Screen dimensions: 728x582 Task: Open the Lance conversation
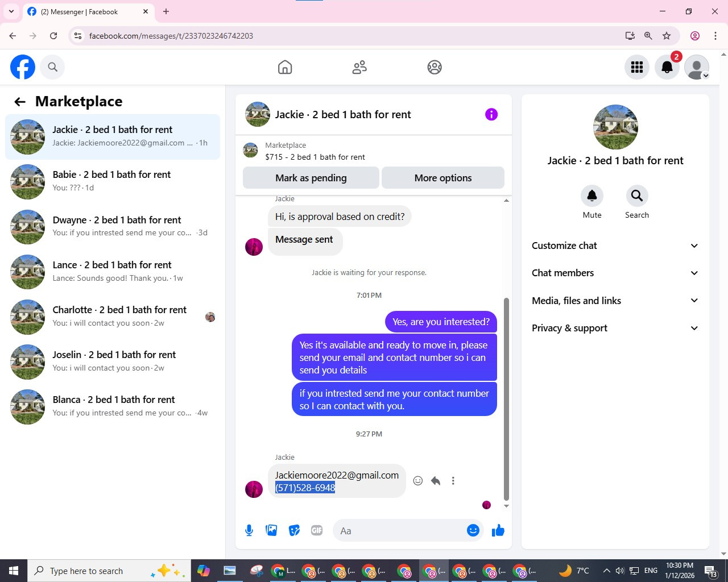113,272
